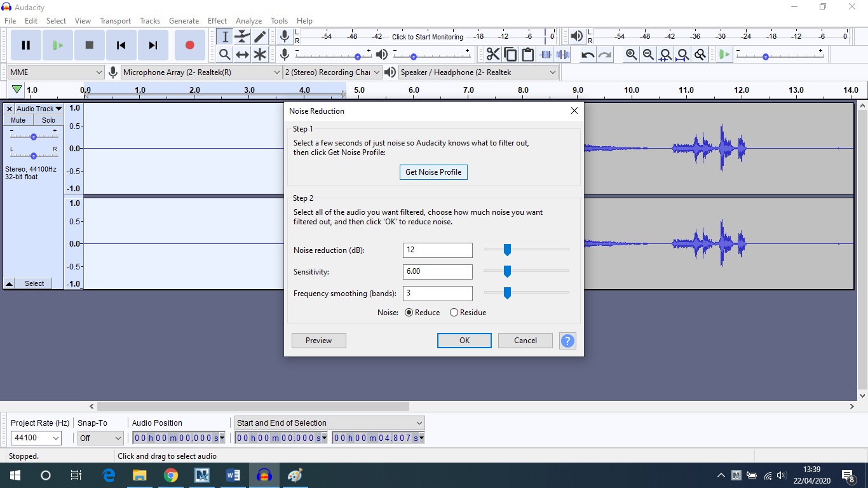Skip to start of track
The width and height of the screenshot is (868, 488).
pyautogui.click(x=121, y=45)
